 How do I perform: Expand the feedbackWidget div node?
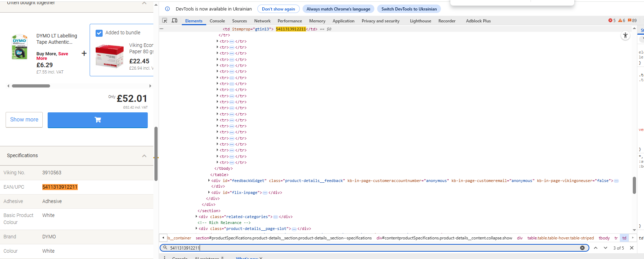pos(209,181)
